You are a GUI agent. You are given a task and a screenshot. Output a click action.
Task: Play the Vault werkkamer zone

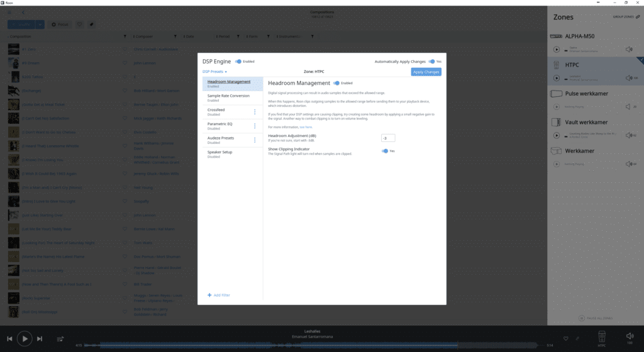[x=557, y=135]
